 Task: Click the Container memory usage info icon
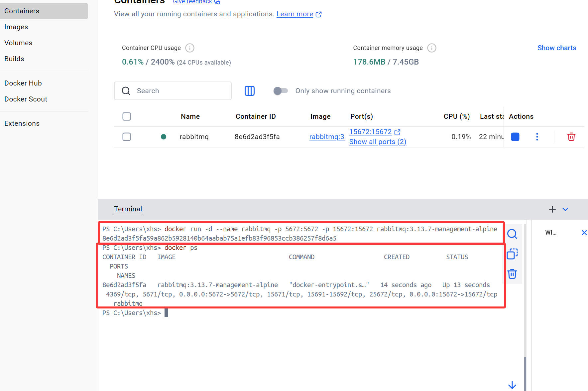point(431,48)
